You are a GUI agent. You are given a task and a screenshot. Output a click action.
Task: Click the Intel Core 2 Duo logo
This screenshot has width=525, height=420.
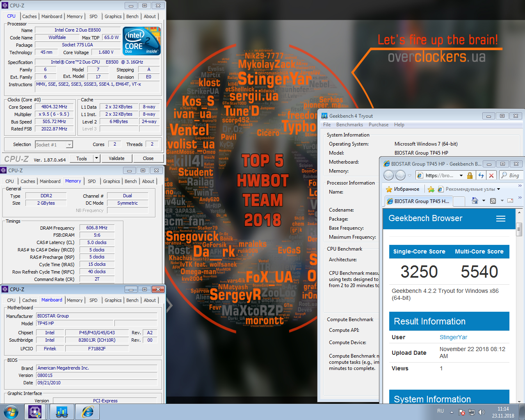[142, 41]
